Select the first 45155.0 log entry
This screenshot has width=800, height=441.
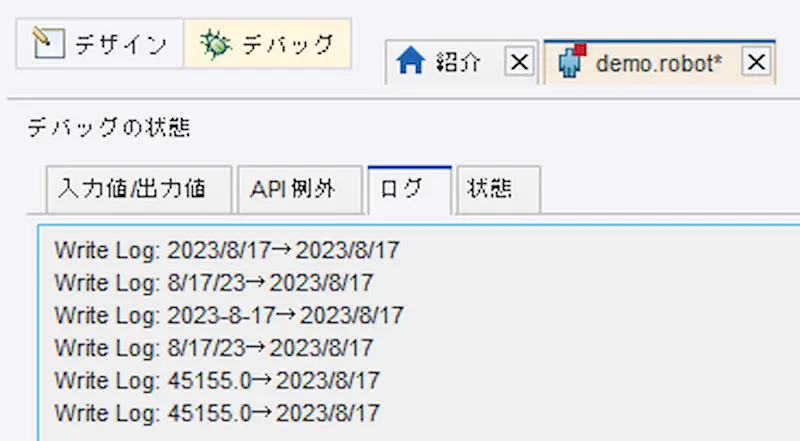217,381
